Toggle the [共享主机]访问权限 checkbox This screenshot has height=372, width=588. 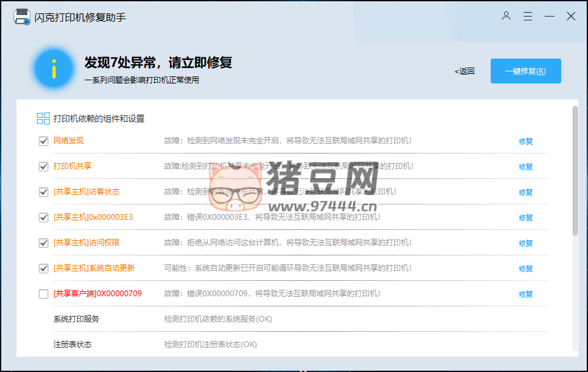pyautogui.click(x=43, y=243)
